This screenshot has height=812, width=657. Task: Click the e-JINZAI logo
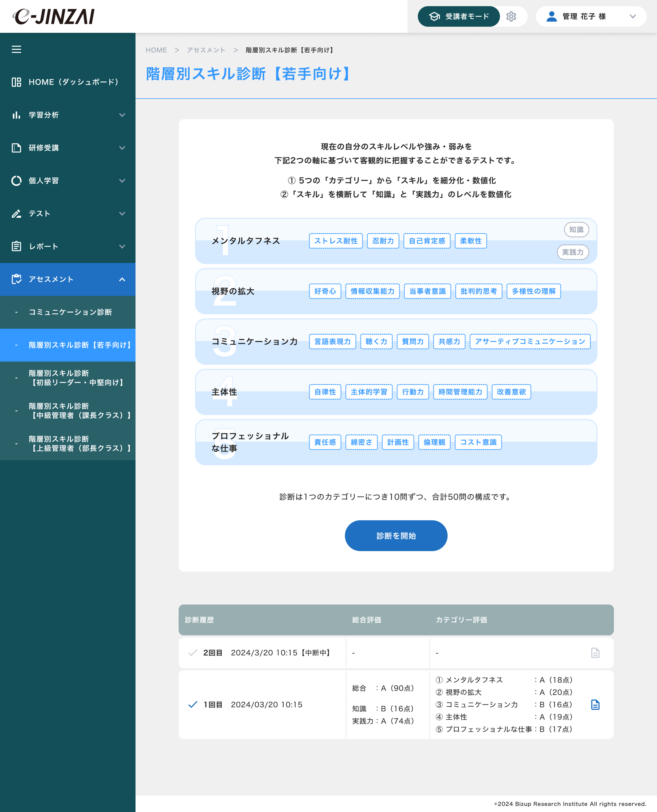click(54, 16)
